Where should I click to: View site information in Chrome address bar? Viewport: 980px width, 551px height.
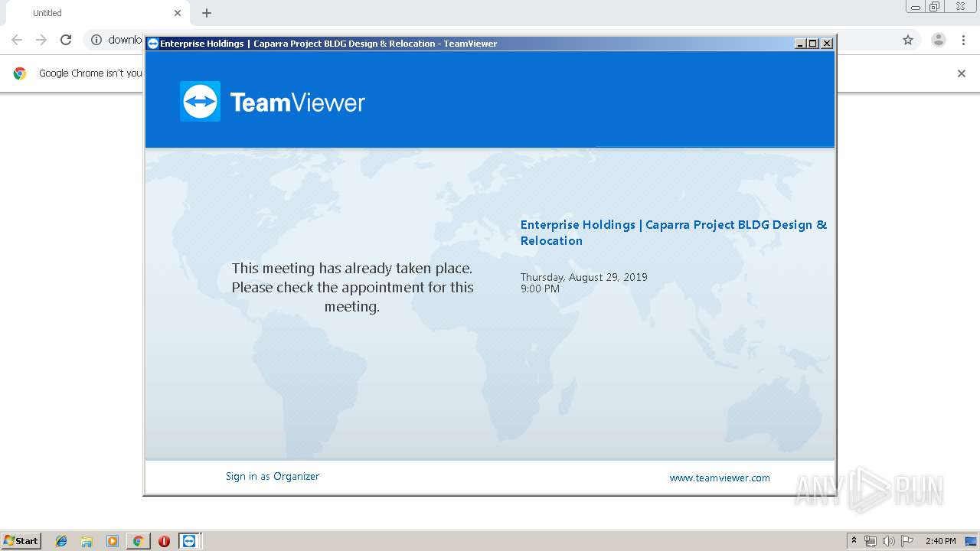click(x=96, y=40)
